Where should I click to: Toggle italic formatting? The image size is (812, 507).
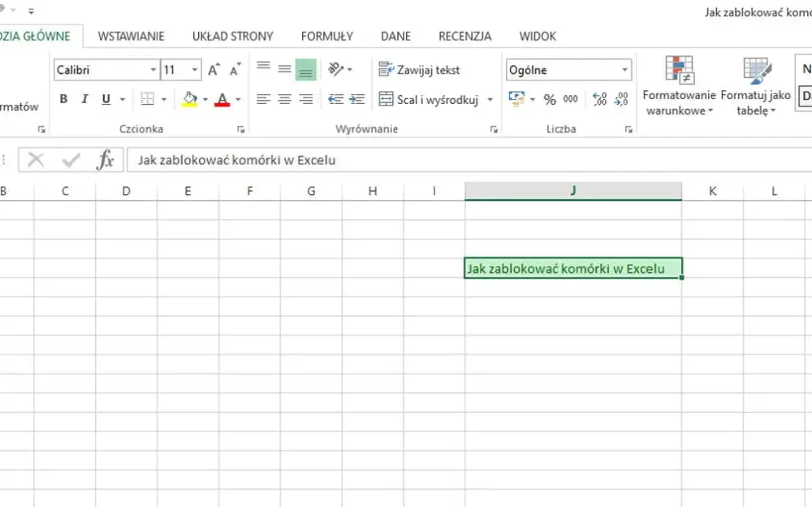point(85,99)
